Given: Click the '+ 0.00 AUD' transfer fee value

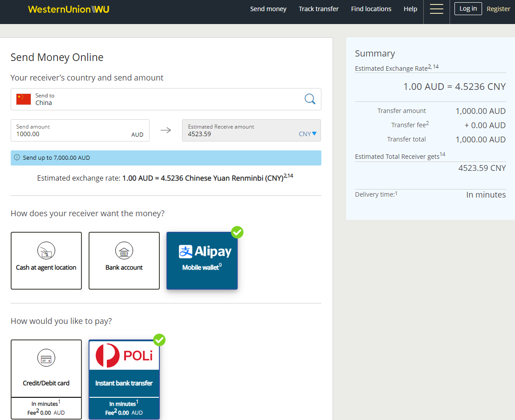Looking at the screenshot, I should (485, 125).
